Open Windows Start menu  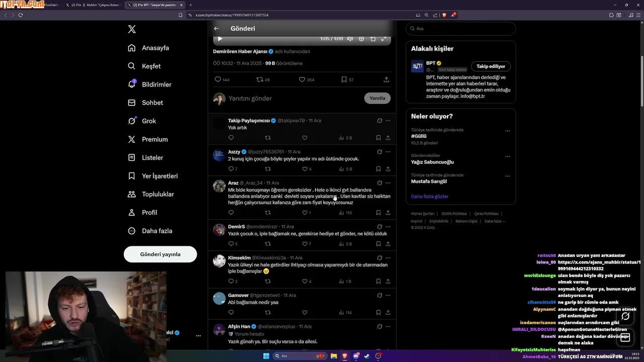click(266, 356)
